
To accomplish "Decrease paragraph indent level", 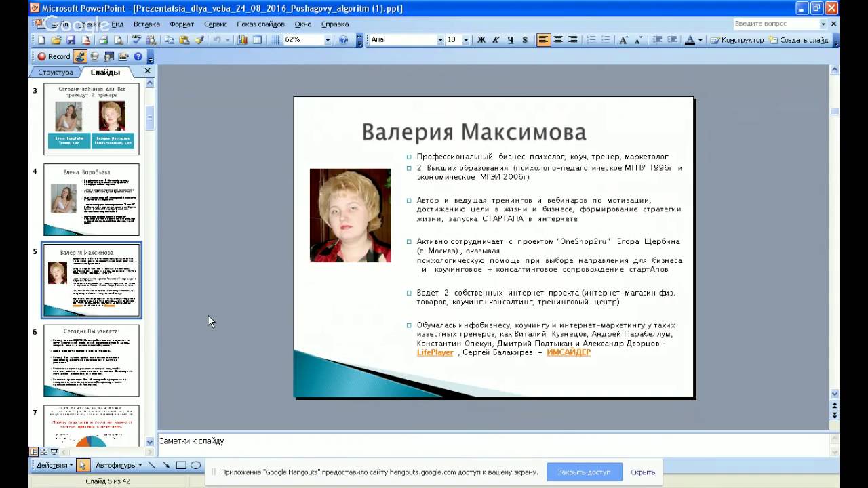I will click(657, 40).
